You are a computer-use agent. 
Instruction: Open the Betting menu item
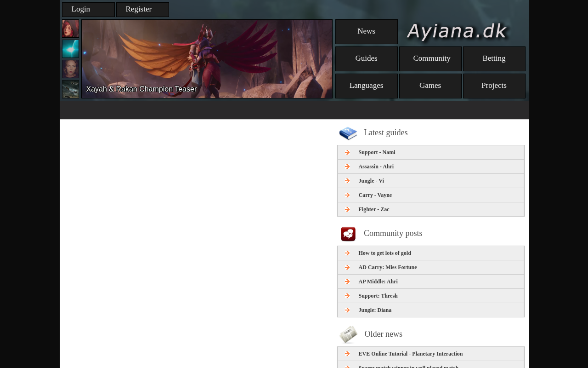tap(494, 59)
